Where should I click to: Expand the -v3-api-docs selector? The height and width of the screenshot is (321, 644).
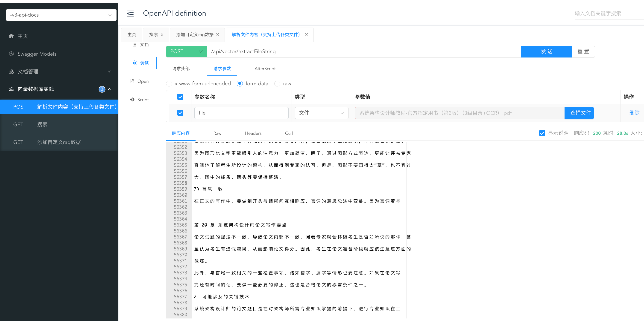[x=61, y=15]
